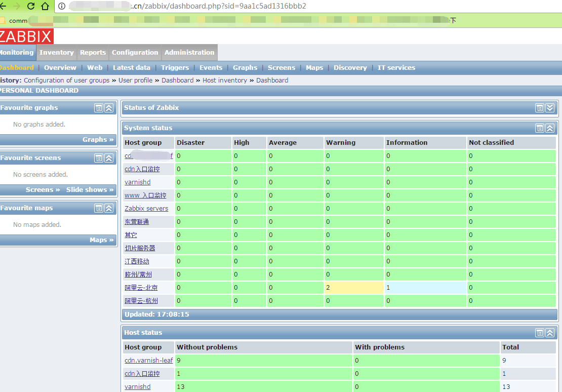Open the Configuration main tab
This screenshot has width=562, height=392.
coord(135,52)
